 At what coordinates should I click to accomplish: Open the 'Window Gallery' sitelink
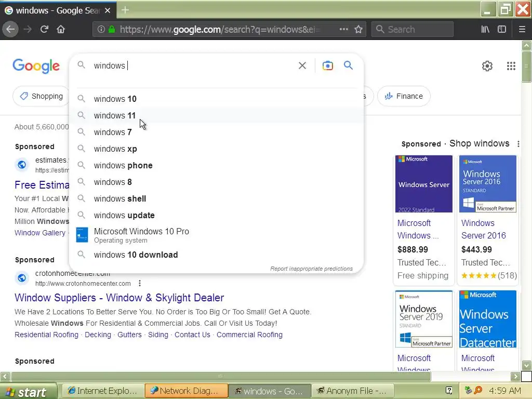pyautogui.click(x=40, y=233)
